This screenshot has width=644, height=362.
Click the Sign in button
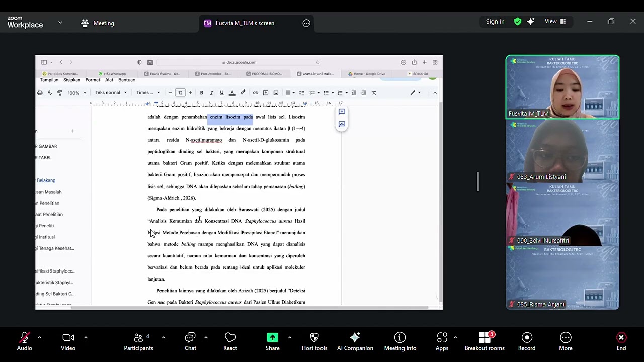(495, 22)
